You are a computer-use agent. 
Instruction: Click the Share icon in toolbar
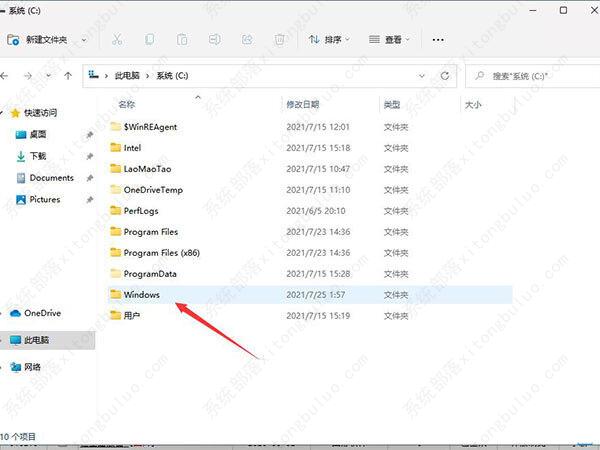247,40
